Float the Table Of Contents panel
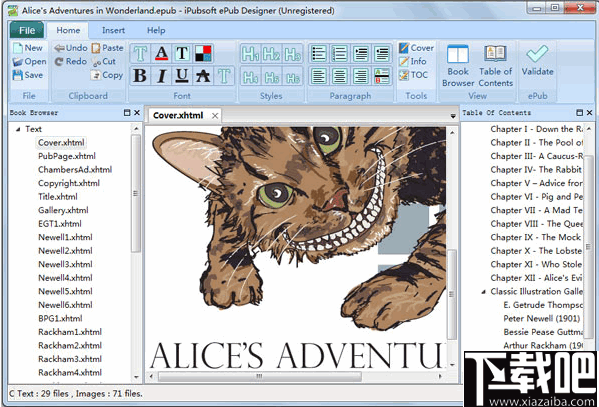 (x=580, y=113)
